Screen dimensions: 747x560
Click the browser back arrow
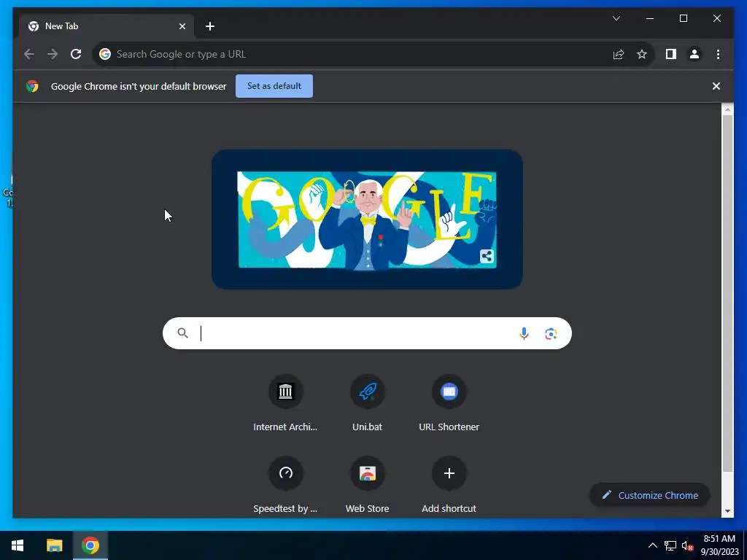(x=29, y=54)
